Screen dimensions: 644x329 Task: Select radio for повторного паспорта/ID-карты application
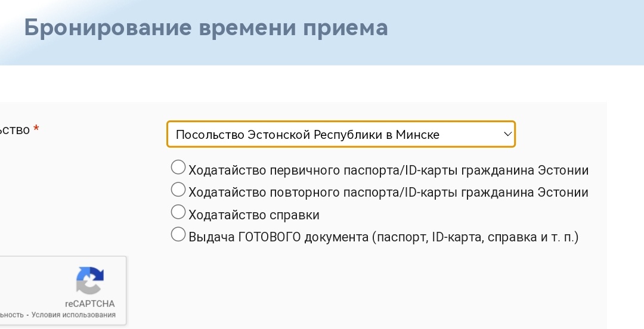(178, 190)
